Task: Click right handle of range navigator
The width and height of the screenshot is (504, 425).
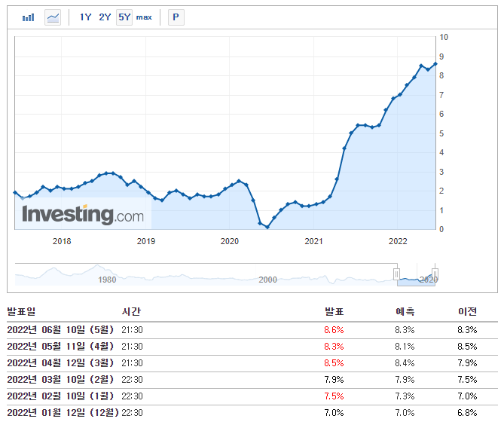Action: [435, 274]
